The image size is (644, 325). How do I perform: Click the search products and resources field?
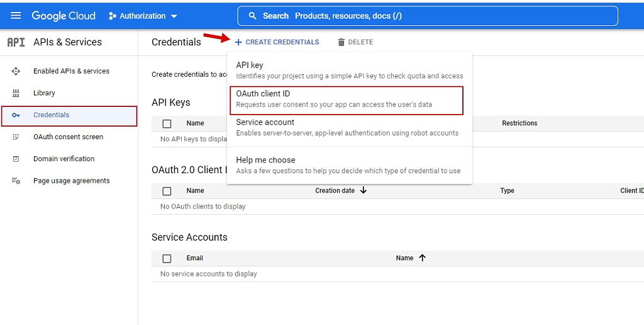(x=428, y=16)
